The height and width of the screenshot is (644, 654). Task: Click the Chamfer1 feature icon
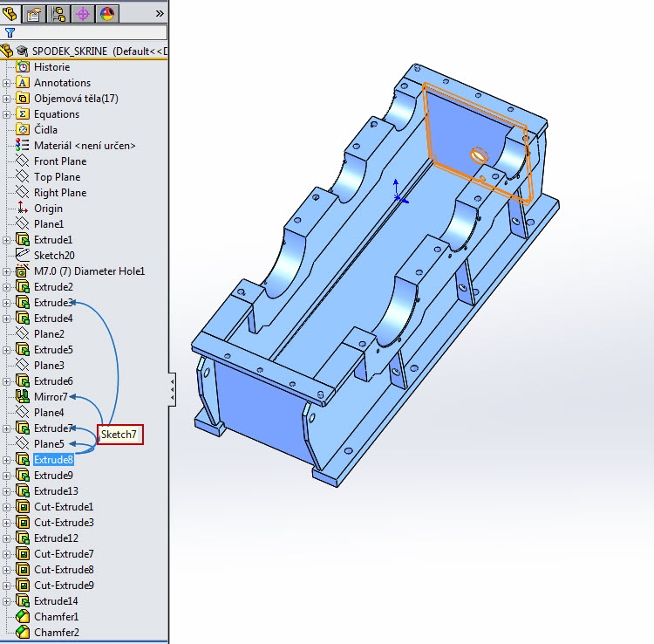tap(23, 617)
